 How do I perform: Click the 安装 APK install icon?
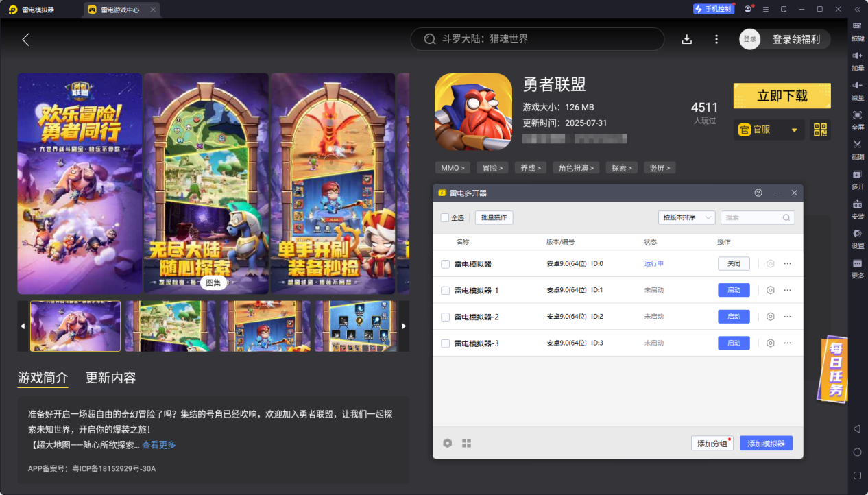(857, 208)
